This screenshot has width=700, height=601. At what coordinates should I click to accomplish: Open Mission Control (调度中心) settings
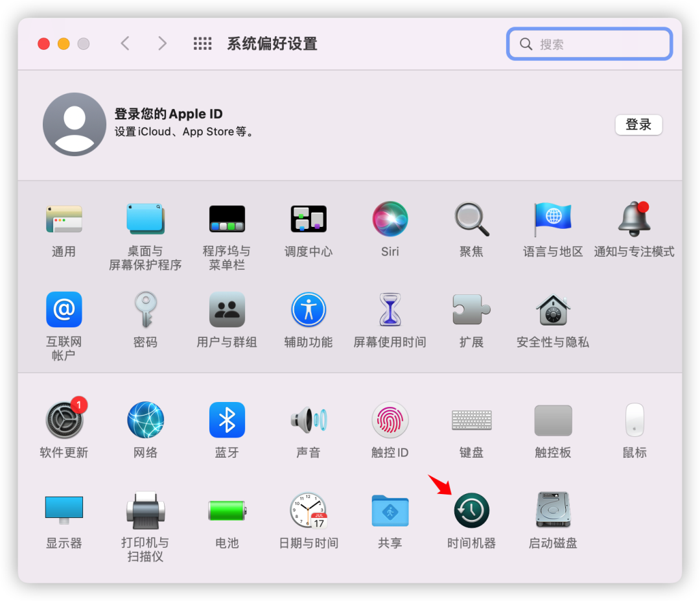309,219
